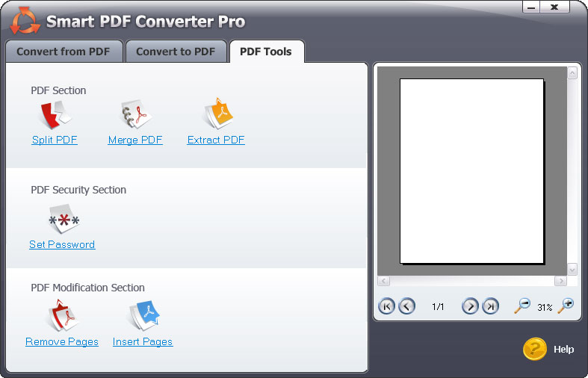Click the PDF Section heading
Viewport: 588px width, 378px height.
pos(58,90)
